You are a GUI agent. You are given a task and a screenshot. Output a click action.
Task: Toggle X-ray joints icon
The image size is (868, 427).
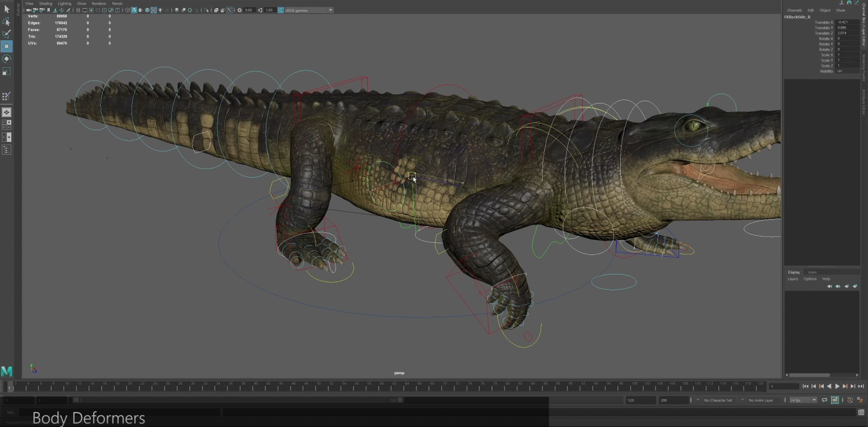point(229,10)
